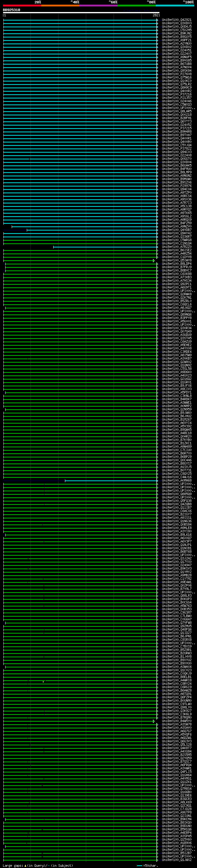The image size is (197, 868).
Task: Select the UniRef100_P27608 hit label
Action: (x=177, y=74)
